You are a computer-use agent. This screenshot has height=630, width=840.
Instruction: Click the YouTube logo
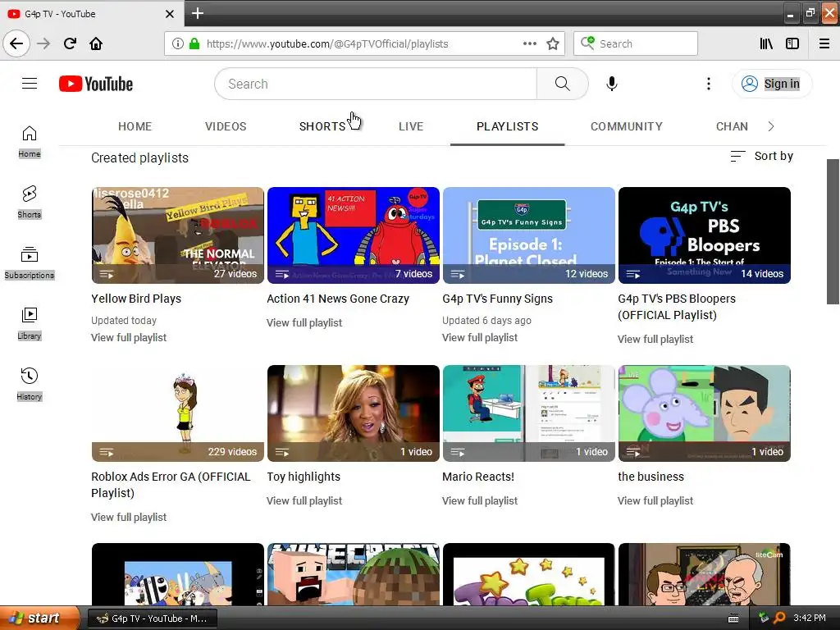96,84
